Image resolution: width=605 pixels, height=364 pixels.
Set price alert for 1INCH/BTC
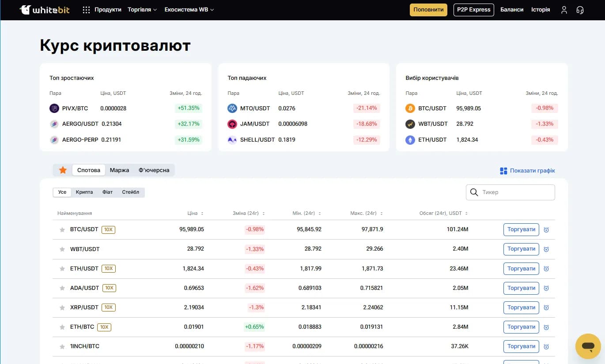coord(546,347)
